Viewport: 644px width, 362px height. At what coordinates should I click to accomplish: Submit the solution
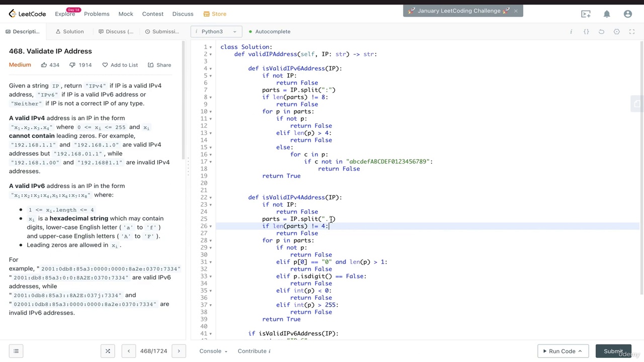[x=613, y=351]
